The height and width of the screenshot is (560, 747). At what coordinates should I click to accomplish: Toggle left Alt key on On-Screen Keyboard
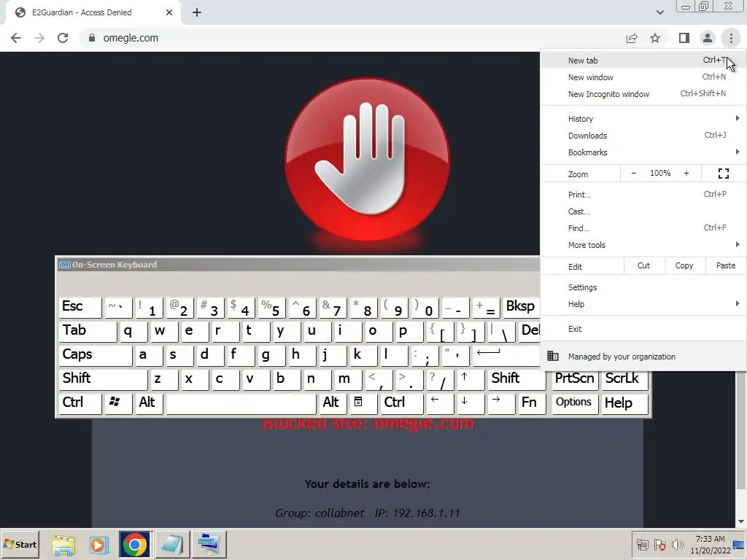click(x=149, y=403)
